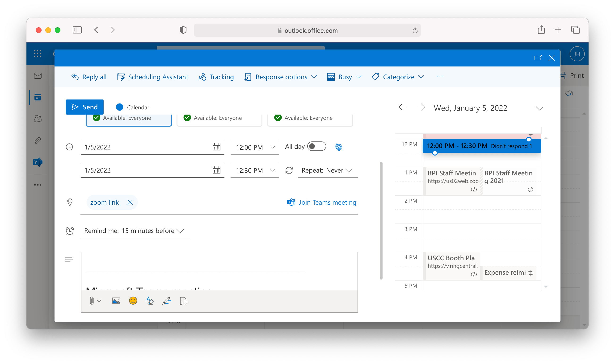
Task: Click the attach file paperclip icon
Action: pyautogui.click(x=92, y=301)
